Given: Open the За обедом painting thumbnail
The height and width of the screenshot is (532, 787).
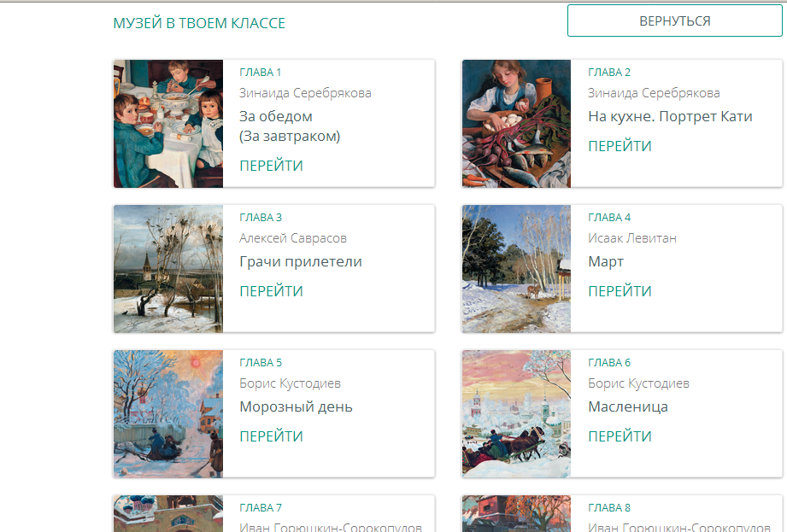Looking at the screenshot, I should click(168, 124).
